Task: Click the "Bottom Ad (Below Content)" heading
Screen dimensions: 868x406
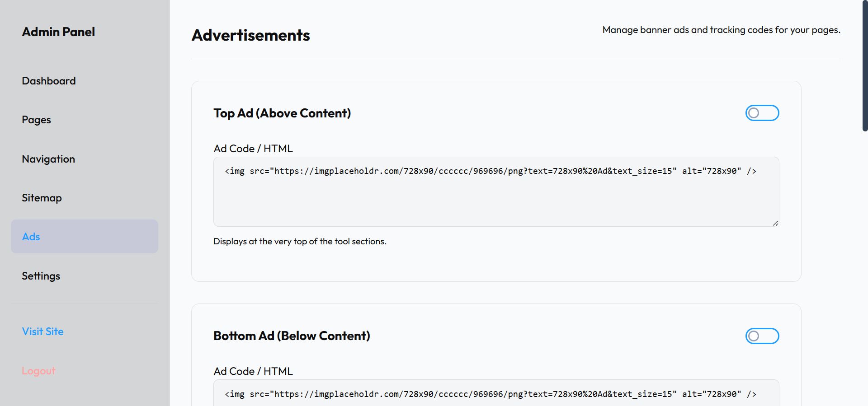Action: point(292,336)
